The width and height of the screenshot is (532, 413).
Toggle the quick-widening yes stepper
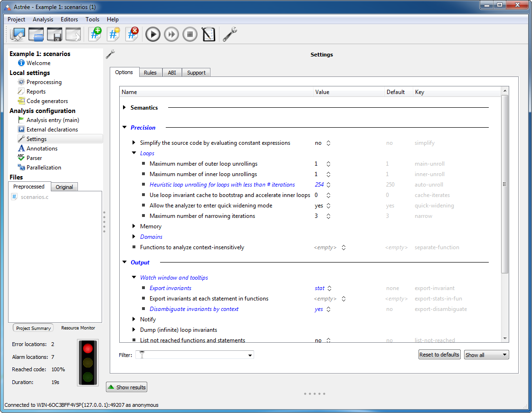(x=328, y=206)
